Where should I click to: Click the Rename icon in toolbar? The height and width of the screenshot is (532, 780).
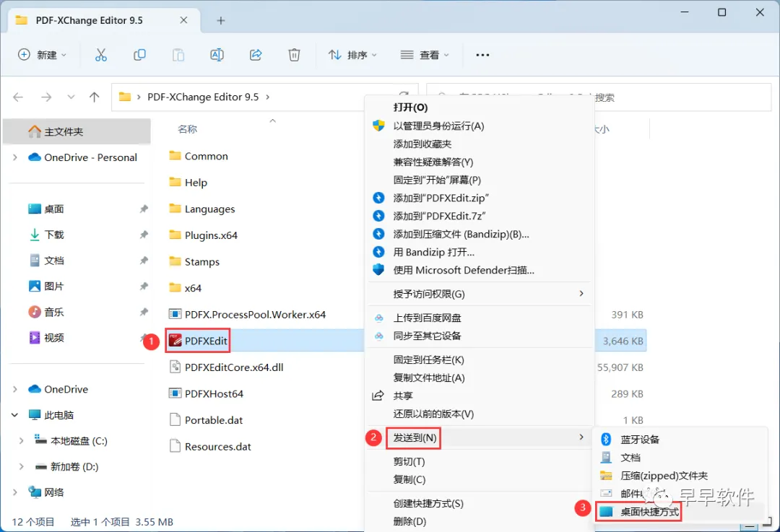coord(217,55)
